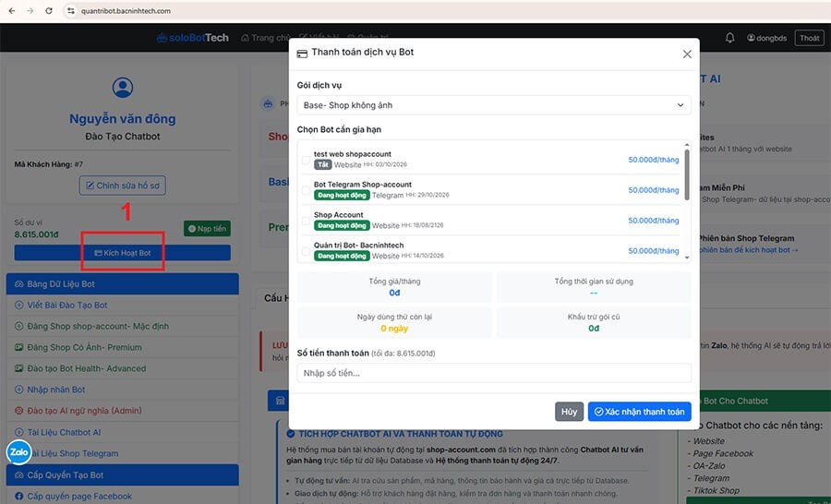831x504 pixels.
Task: Click plus icon beside Đăng Shop shop-account
Action: click(19, 327)
